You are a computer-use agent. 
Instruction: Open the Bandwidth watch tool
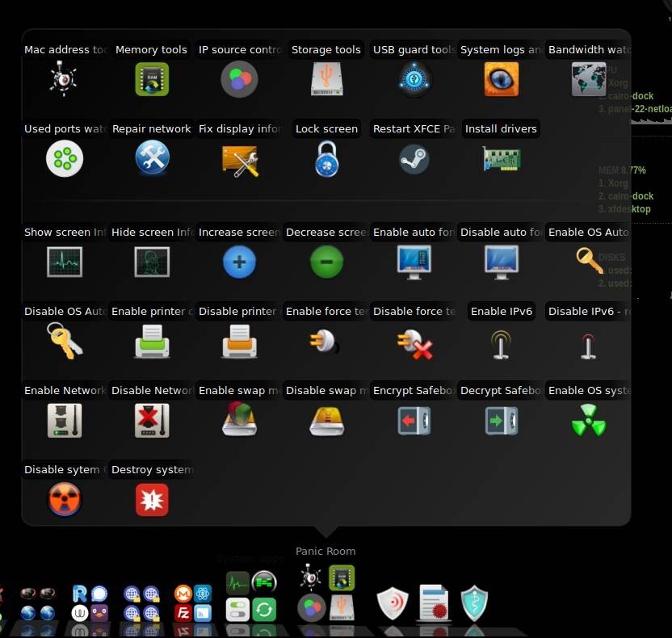588,78
